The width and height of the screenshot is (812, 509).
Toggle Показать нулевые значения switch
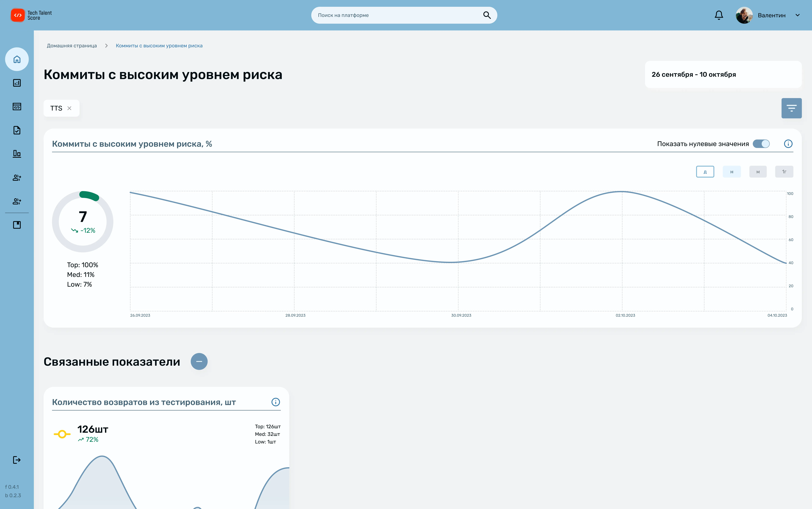coord(761,144)
